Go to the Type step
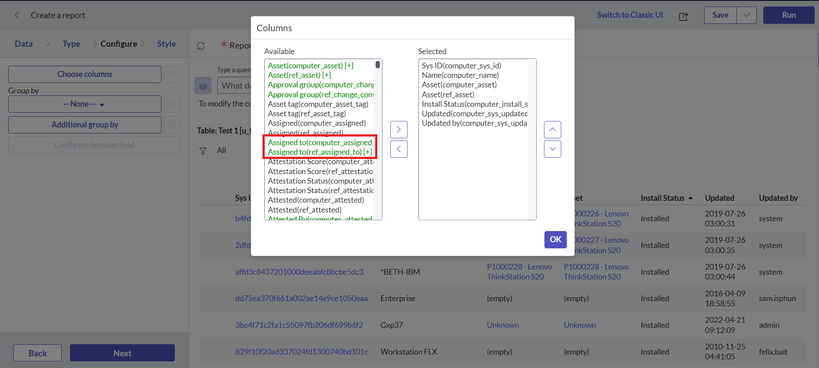This screenshot has height=368, width=819. pos(71,44)
